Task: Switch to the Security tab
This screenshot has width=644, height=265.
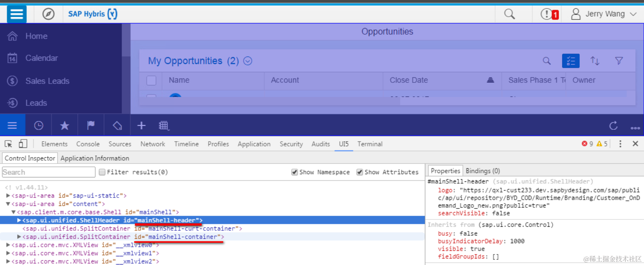Action: (x=291, y=144)
